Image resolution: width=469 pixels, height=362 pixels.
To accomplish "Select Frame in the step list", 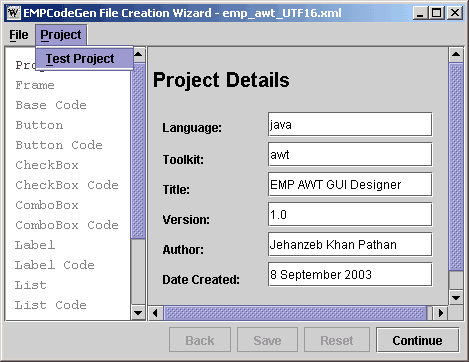I will tap(35, 85).
